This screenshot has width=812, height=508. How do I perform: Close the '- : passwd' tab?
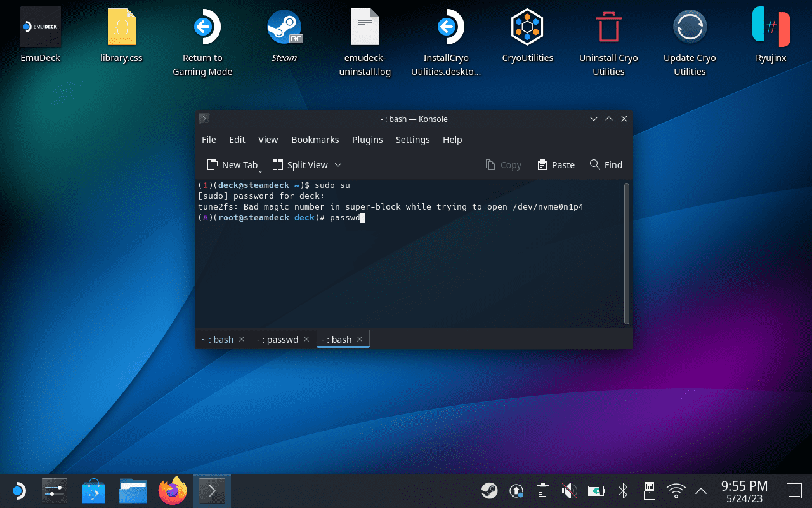pyautogui.click(x=306, y=340)
